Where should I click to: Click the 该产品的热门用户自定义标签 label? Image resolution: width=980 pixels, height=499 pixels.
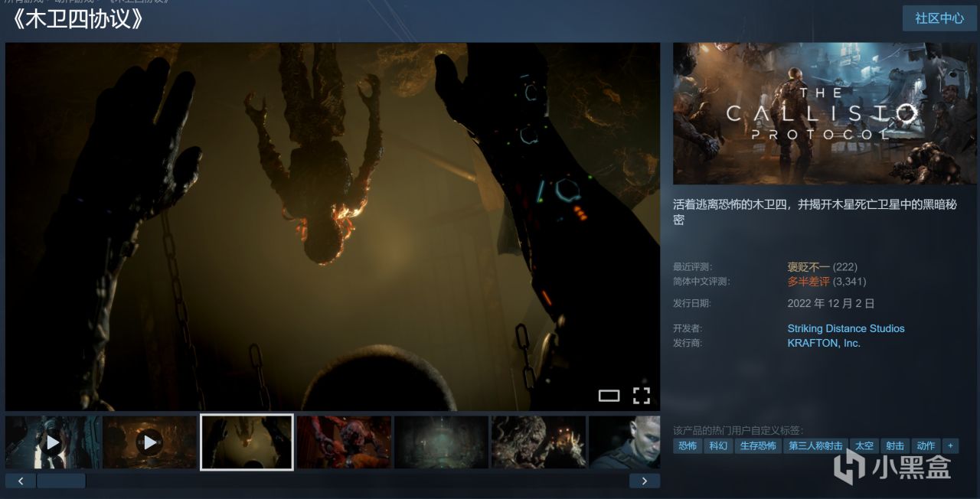click(x=738, y=430)
